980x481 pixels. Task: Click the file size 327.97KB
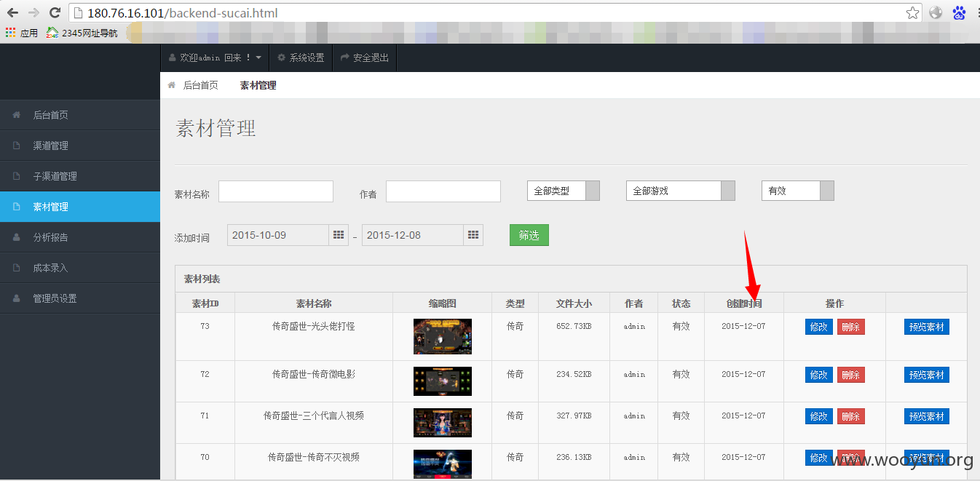tap(574, 416)
